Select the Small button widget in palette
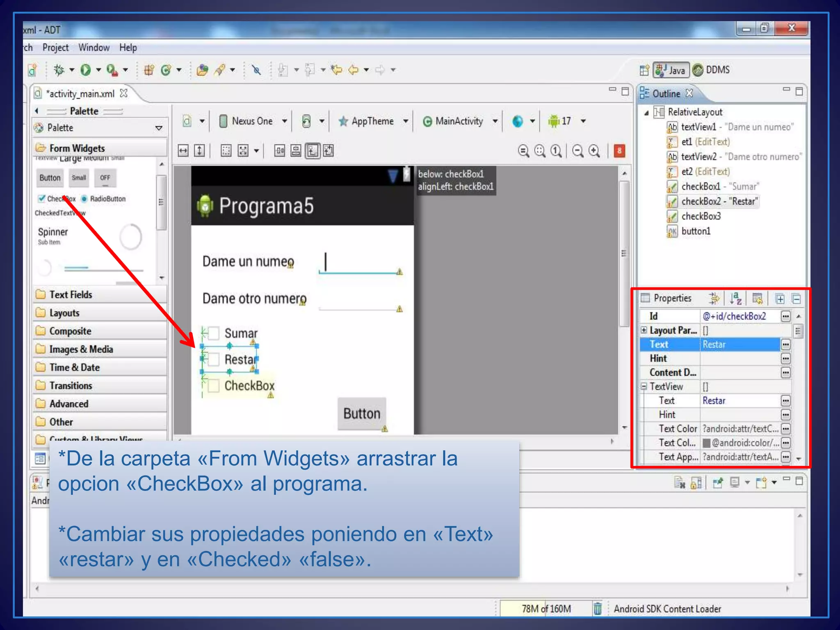840x630 pixels. (79, 178)
